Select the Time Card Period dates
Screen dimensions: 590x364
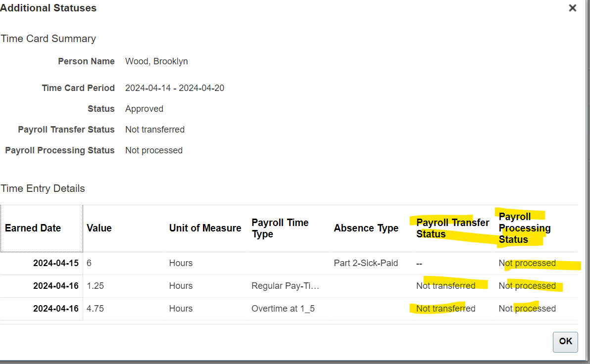[x=175, y=88]
